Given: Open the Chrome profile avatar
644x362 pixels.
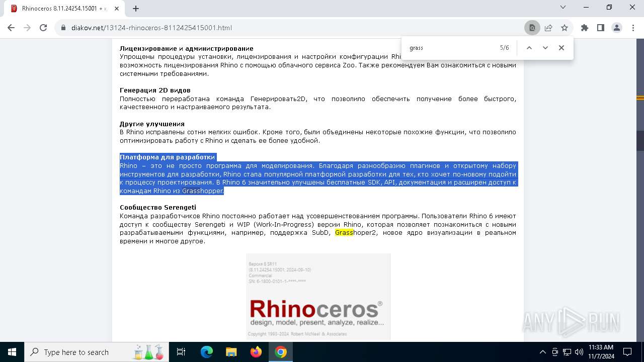Looking at the screenshot, I should [x=617, y=28].
